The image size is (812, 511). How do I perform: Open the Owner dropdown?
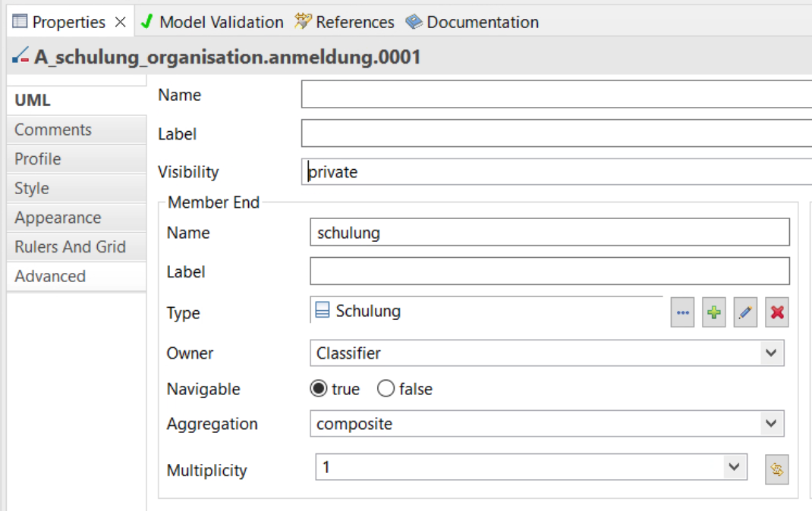(x=771, y=353)
